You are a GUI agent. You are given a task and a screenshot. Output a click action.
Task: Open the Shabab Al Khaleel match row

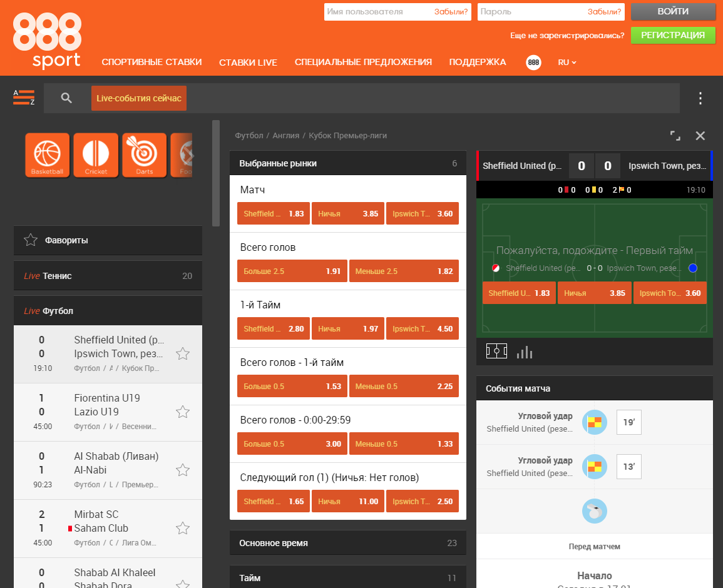pos(108,573)
